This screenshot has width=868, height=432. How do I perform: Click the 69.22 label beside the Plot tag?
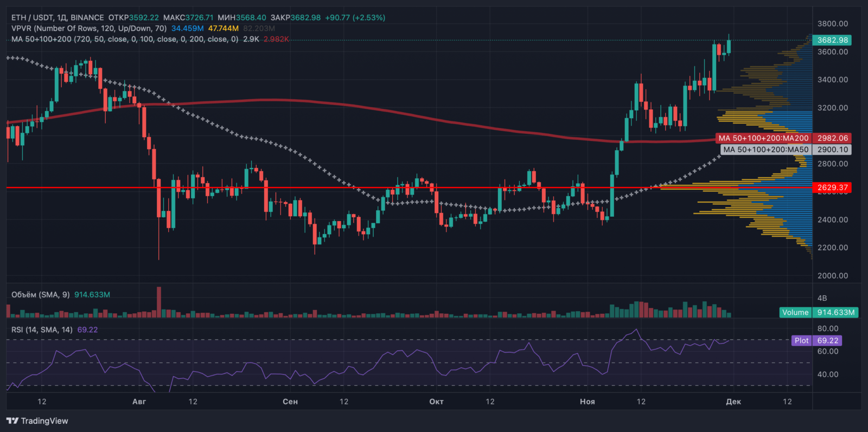[828, 340]
